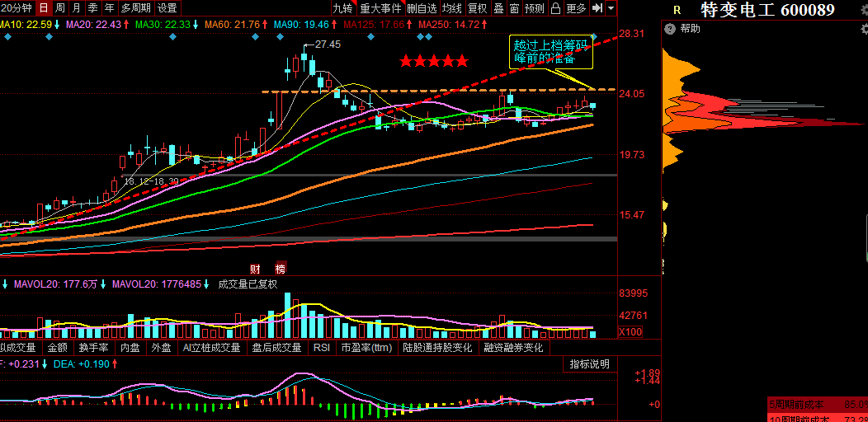Expand the 更多 menu
The image size is (868, 422).
576,7
